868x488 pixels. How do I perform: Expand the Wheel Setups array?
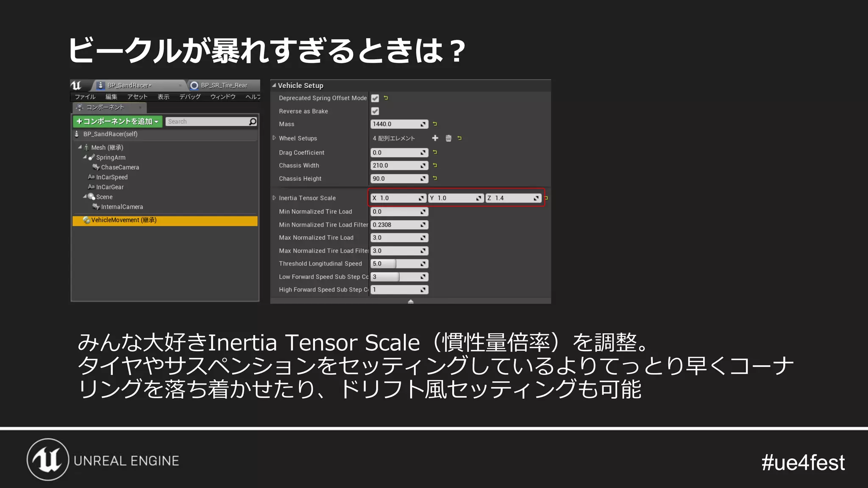pos(274,138)
